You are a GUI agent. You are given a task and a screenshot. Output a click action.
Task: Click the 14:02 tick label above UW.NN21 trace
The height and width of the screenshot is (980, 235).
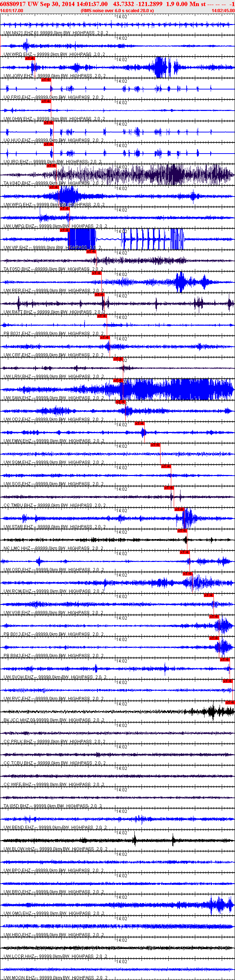[121, 17]
